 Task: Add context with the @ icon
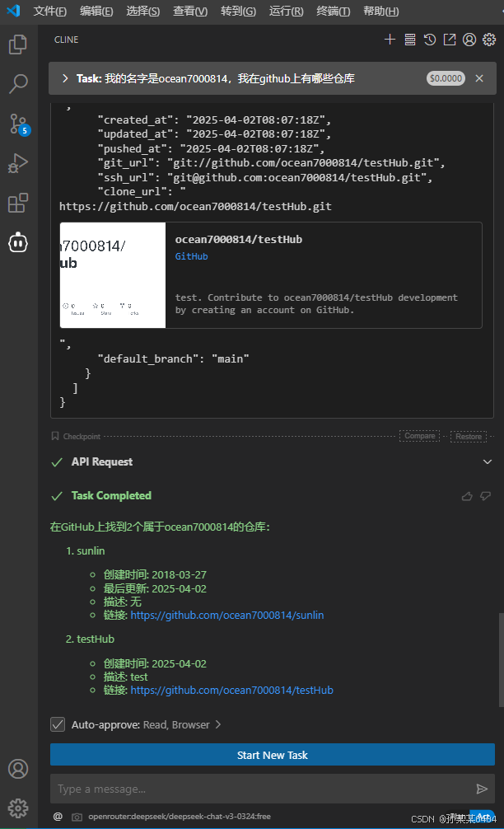click(x=58, y=817)
